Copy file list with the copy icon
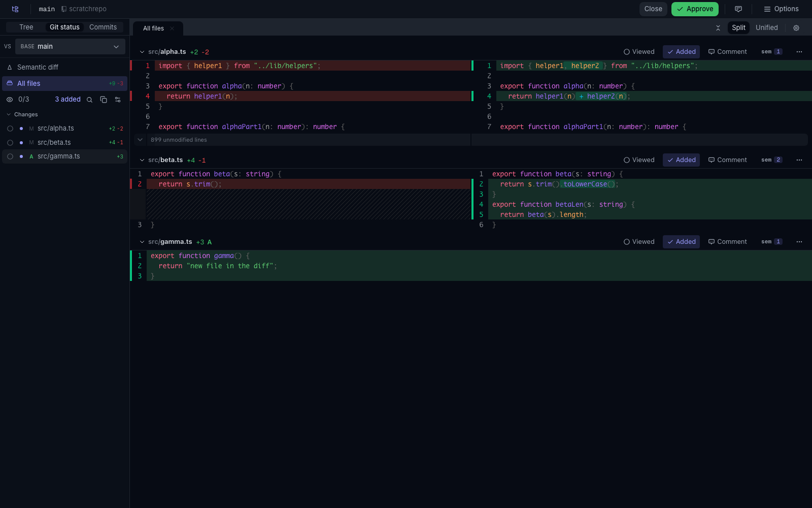The width and height of the screenshot is (812, 508). coord(104,100)
